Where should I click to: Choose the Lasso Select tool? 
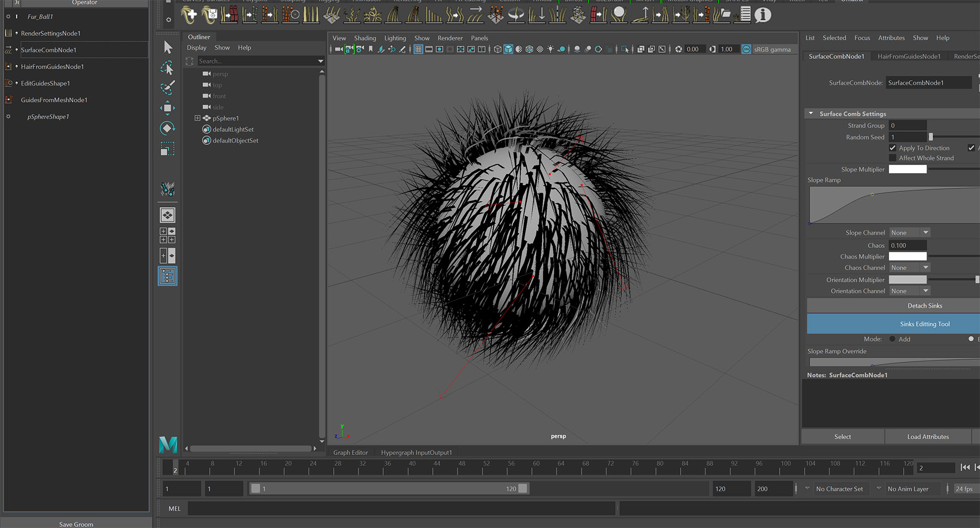point(168,68)
